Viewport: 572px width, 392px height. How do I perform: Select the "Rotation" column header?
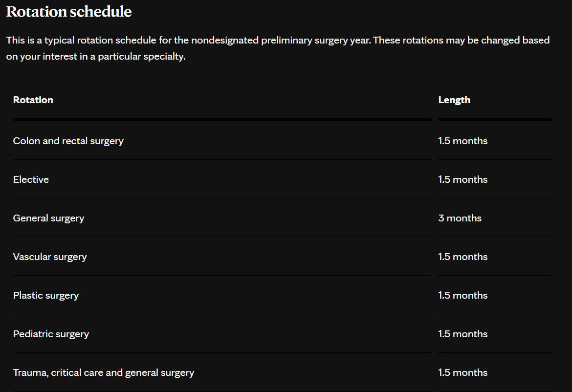point(33,100)
